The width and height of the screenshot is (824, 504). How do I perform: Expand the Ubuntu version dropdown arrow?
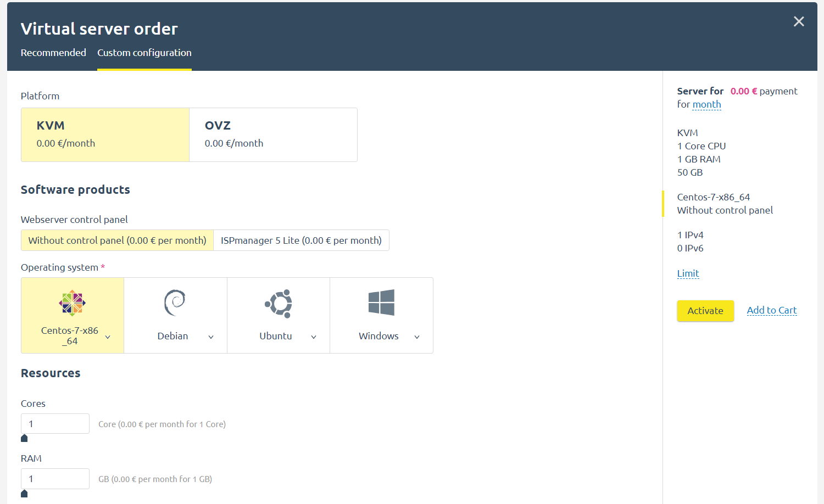[314, 337]
